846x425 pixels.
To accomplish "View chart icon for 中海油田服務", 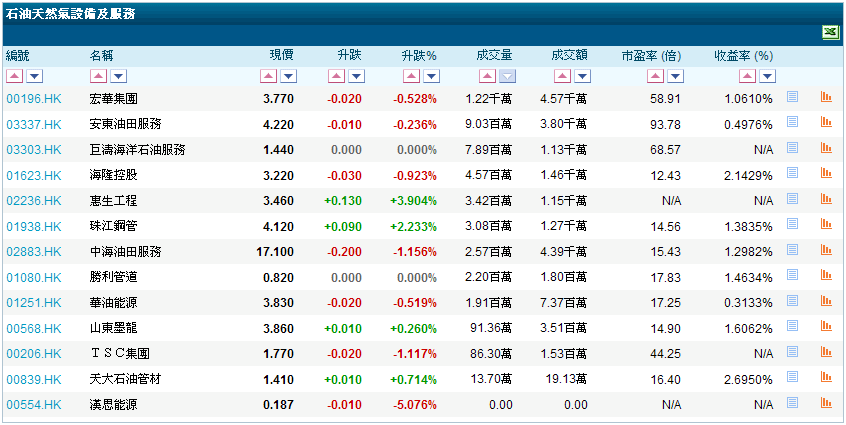I will [x=825, y=250].
